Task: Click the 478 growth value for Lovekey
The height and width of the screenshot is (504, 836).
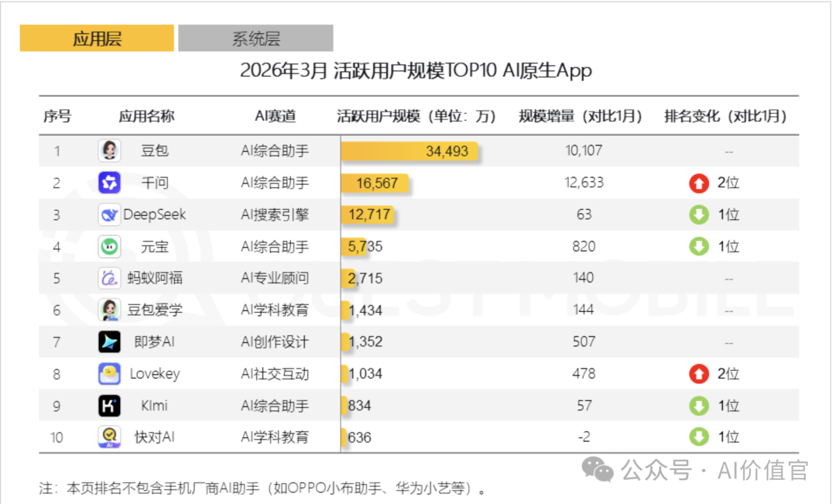Action: pyautogui.click(x=584, y=374)
